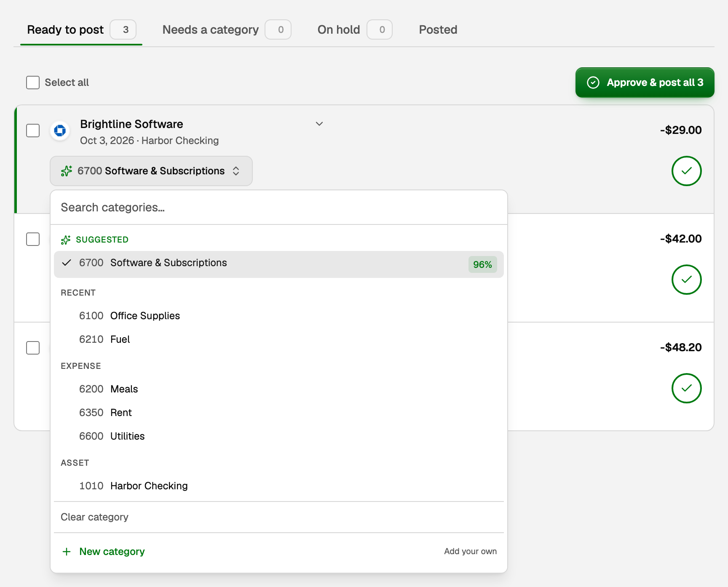Click the -$42.00 amount
Screen dimensions: 728x587
click(x=681, y=239)
